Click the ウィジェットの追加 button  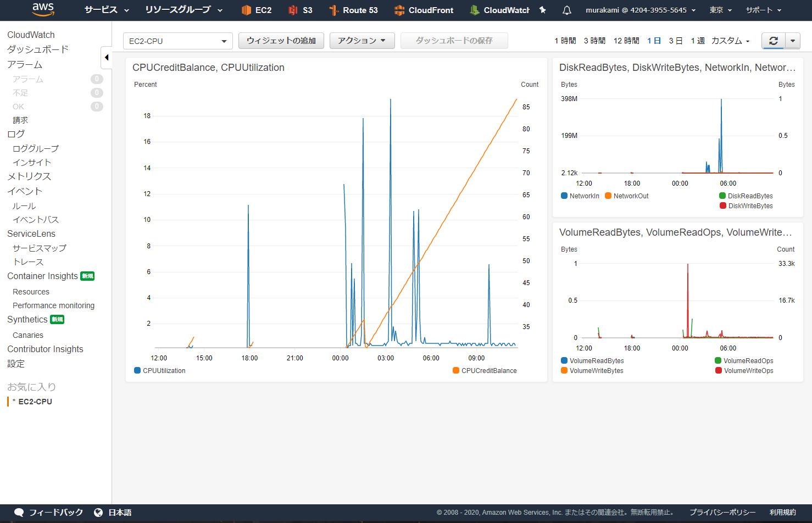(x=281, y=41)
